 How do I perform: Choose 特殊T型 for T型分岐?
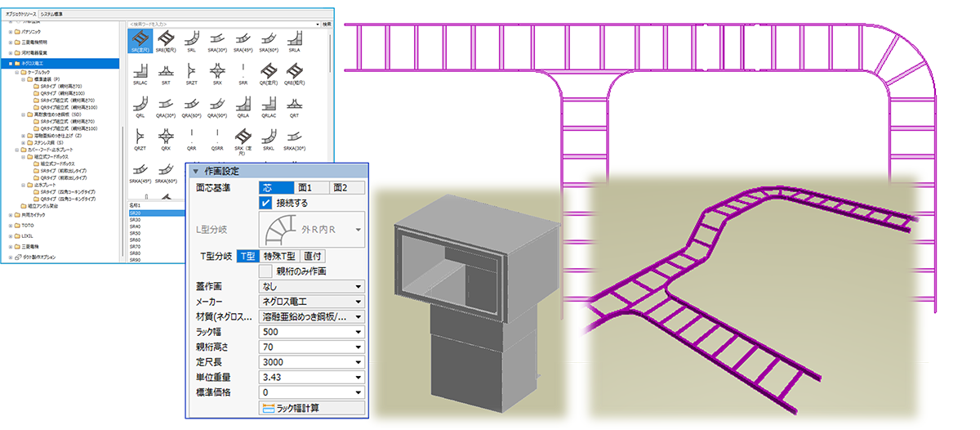tap(278, 257)
